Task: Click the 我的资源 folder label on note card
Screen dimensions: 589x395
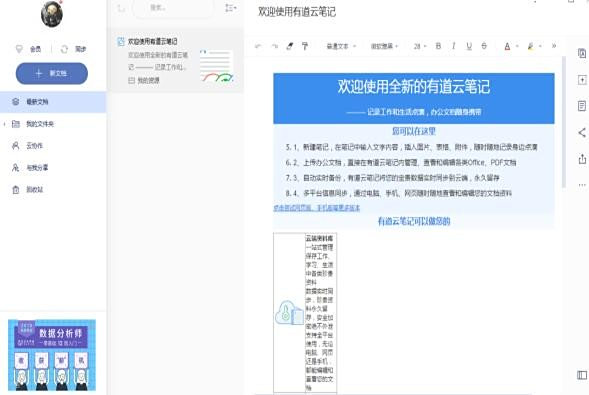Action: coord(148,80)
